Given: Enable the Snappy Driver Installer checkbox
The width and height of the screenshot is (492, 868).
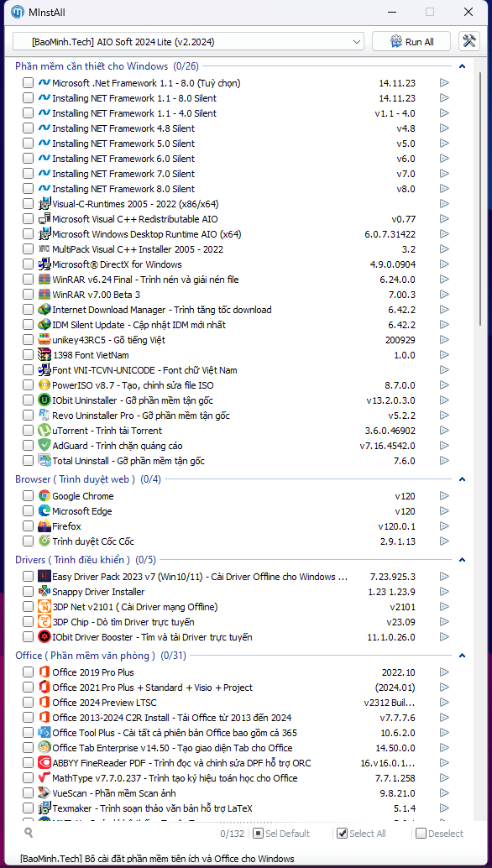Looking at the screenshot, I should [x=29, y=593].
